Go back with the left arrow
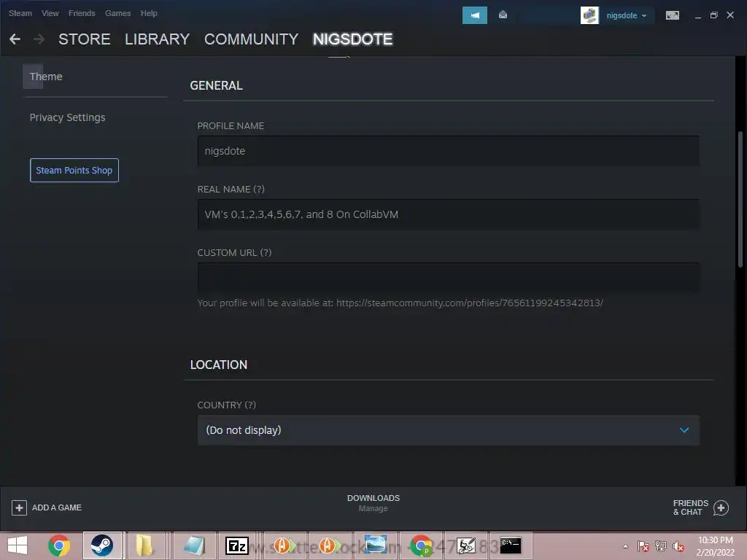 click(15, 39)
